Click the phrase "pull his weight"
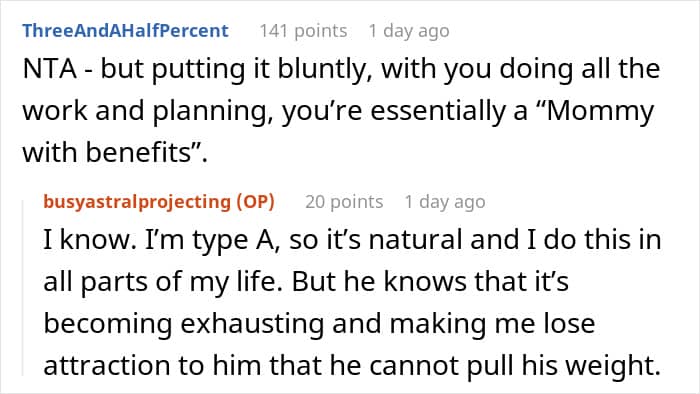Screen dimensions: 700x394 [563, 367]
